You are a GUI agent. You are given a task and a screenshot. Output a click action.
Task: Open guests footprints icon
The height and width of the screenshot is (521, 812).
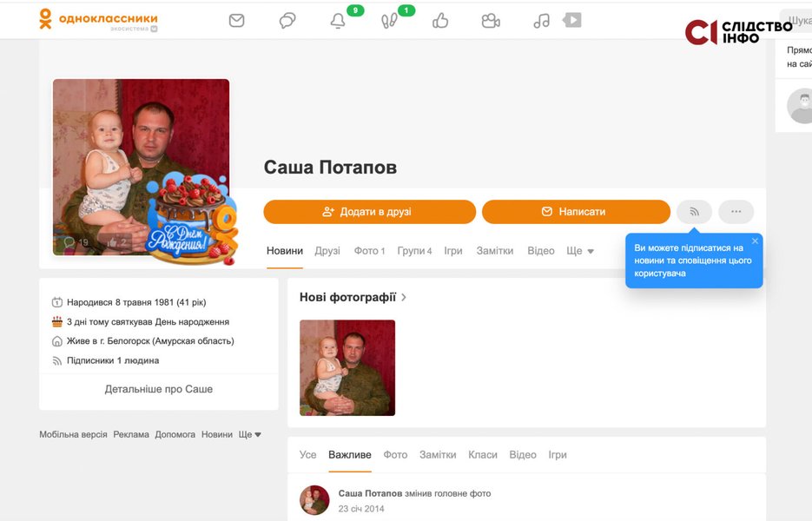point(389,22)
